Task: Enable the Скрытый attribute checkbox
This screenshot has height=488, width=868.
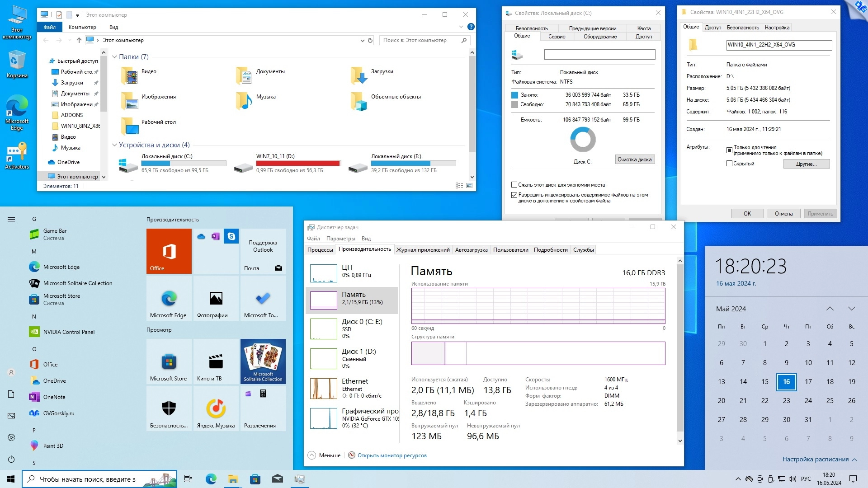Action: pos(729,164)
